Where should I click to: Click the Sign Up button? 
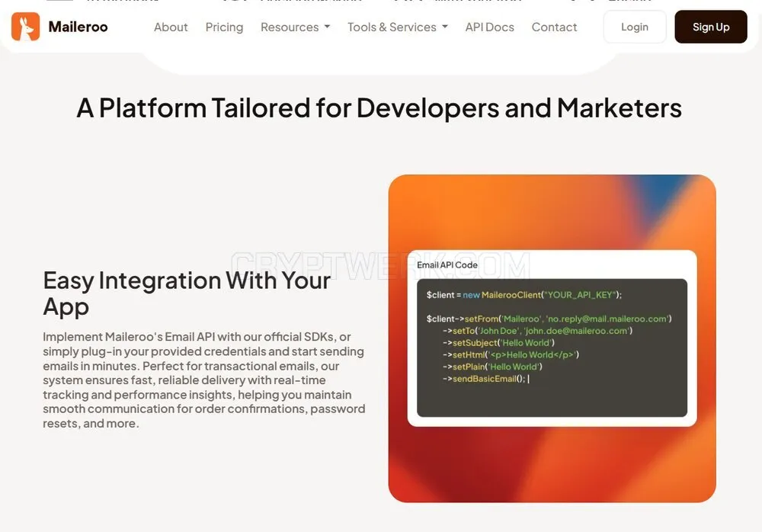point(710,27)
